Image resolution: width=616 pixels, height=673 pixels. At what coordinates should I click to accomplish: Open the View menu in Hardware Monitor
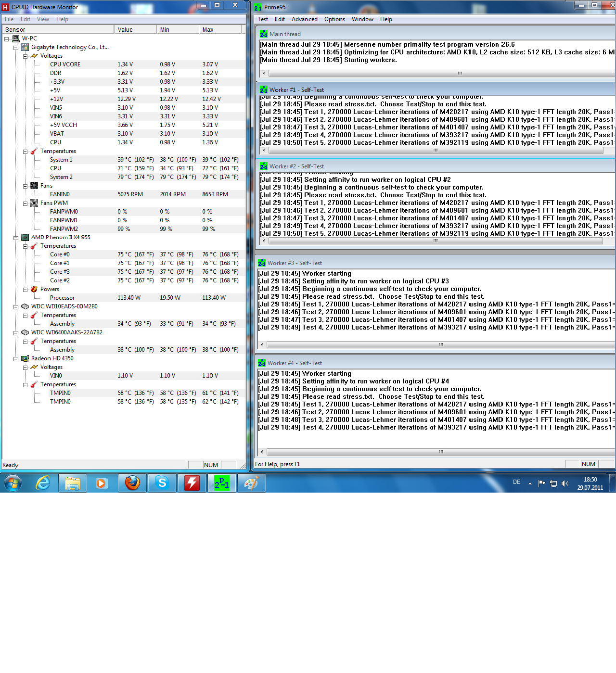(x=43, y=19)
